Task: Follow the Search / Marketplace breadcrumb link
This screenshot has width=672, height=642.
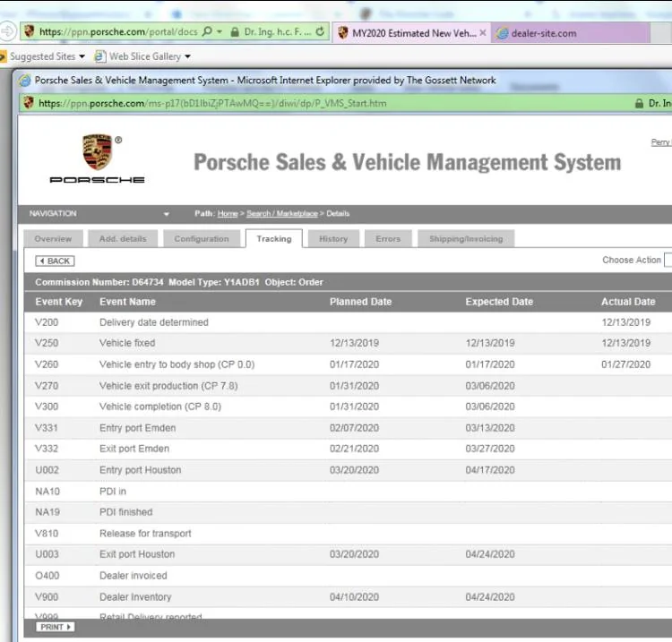Action: [282, 213]
